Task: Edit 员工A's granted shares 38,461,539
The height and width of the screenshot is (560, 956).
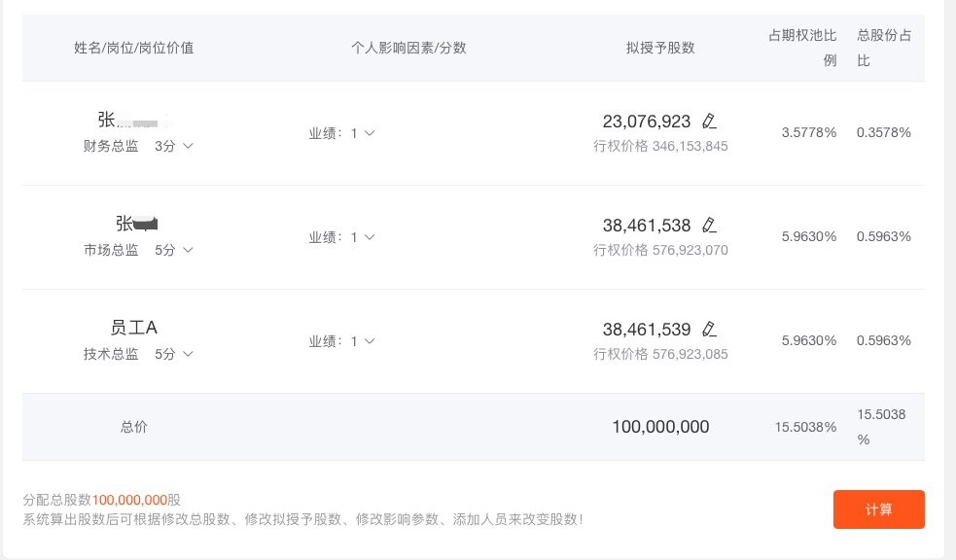Action: click(709, 329)
